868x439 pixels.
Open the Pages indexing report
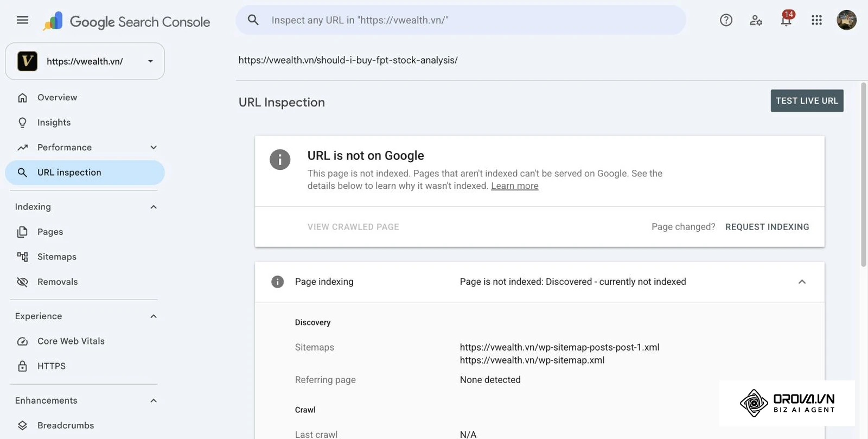click(x=85, y=232)
